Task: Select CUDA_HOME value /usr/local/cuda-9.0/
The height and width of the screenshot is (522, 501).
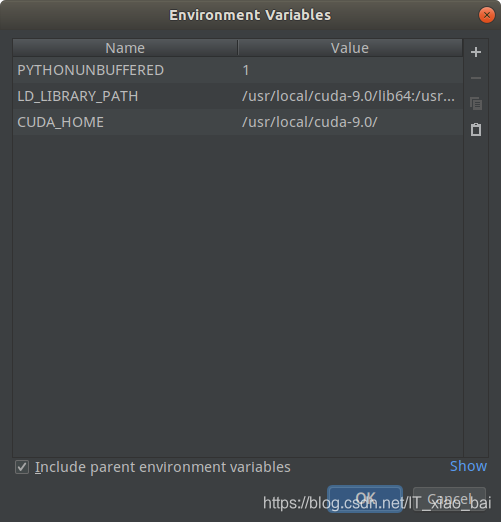Action: (351, 122)
